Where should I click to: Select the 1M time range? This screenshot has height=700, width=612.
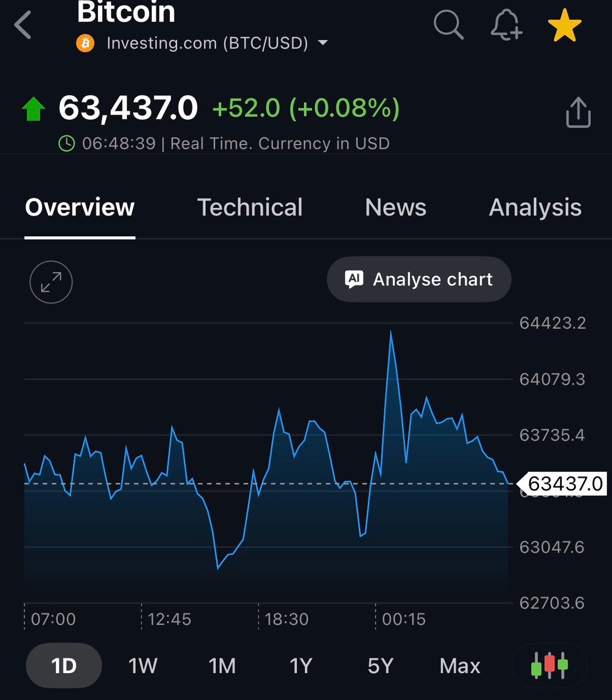(x=222, y=666)
